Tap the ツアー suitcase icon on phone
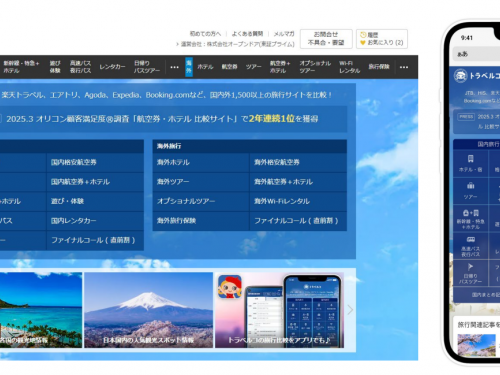This screenshot has width=500, height=375. point(470,186)
